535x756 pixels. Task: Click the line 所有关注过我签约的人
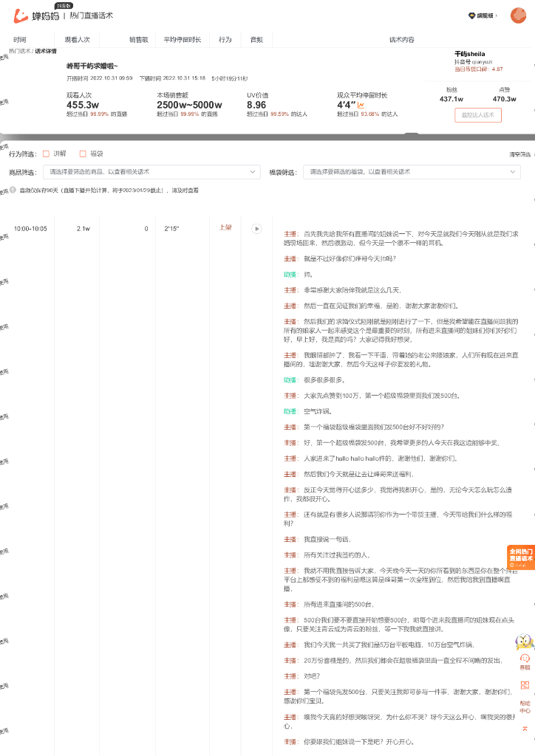[336, 555]
